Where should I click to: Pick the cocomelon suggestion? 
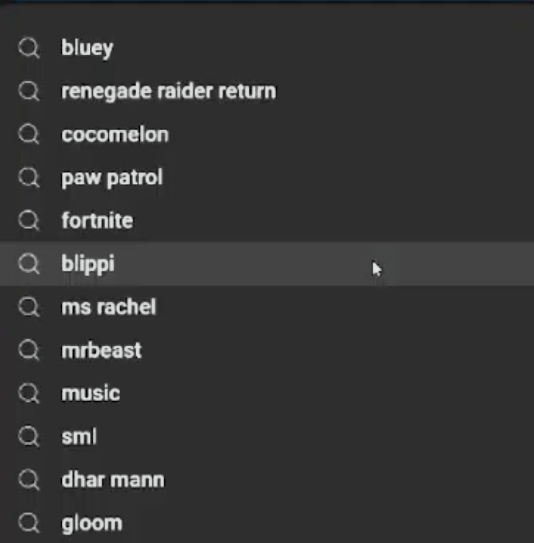267,134
